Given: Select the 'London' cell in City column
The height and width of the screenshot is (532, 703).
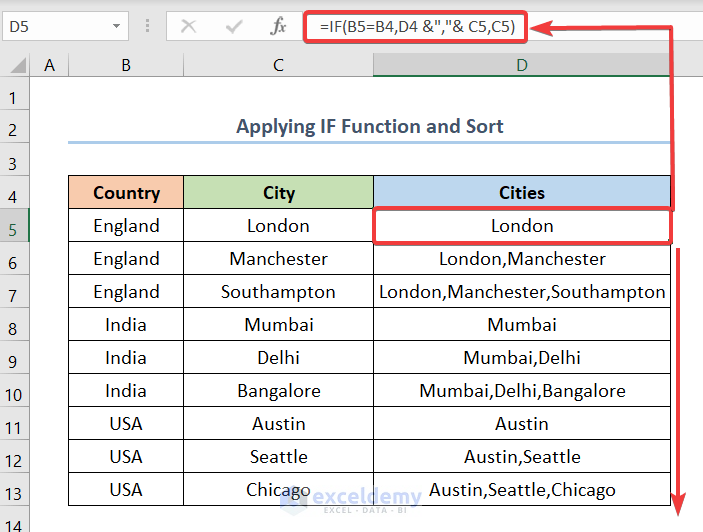Looking at the screenshot, I should pos(278,225).
